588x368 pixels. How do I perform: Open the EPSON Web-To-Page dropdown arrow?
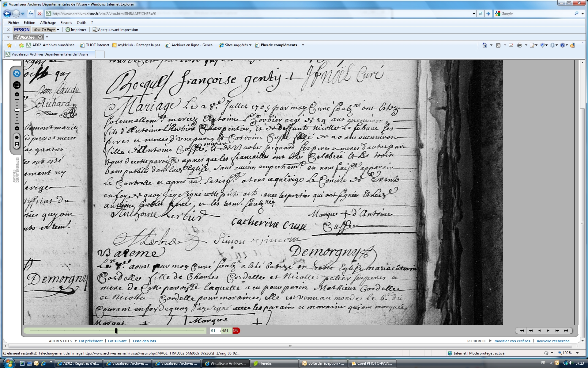58,30
